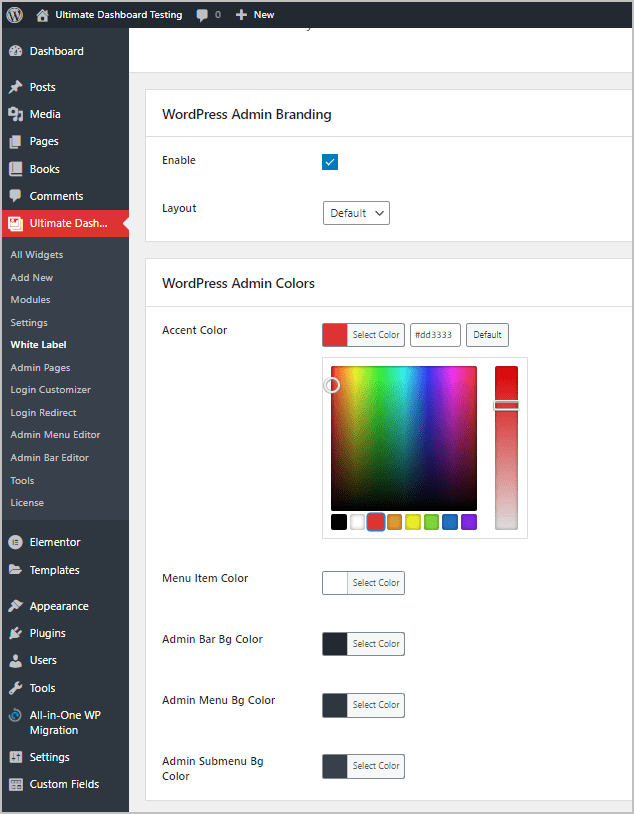
Task: Select the yellow palette swatch
Action: click(413, 522)
